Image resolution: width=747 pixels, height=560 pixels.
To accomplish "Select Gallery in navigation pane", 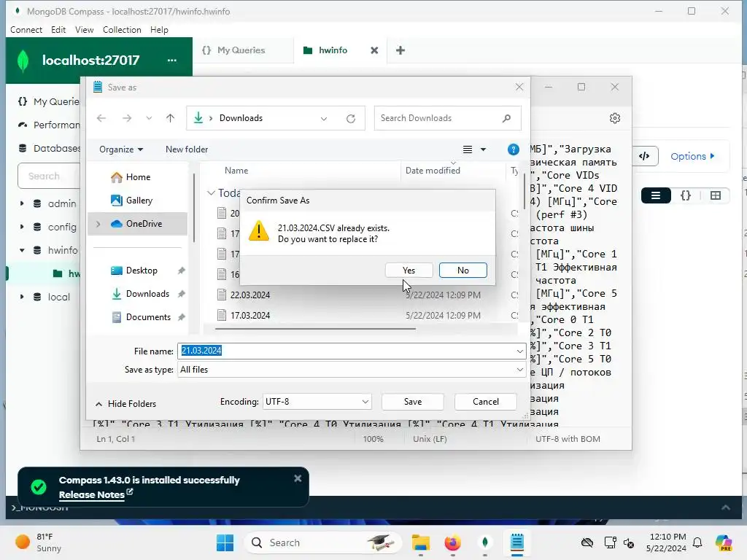I will [139, 201].
